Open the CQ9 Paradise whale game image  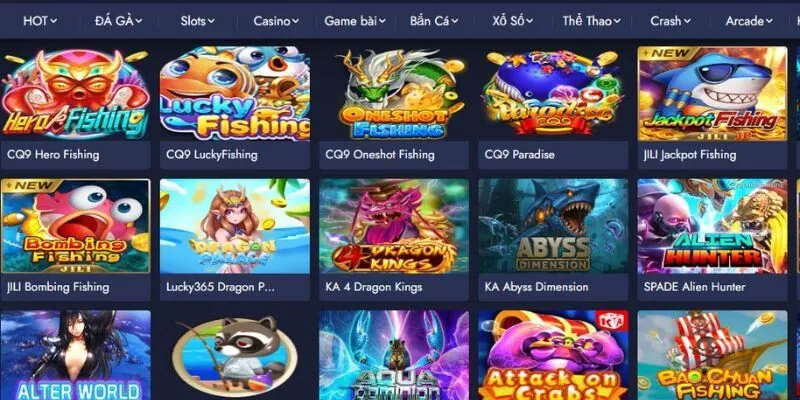[x=553, y=93]
